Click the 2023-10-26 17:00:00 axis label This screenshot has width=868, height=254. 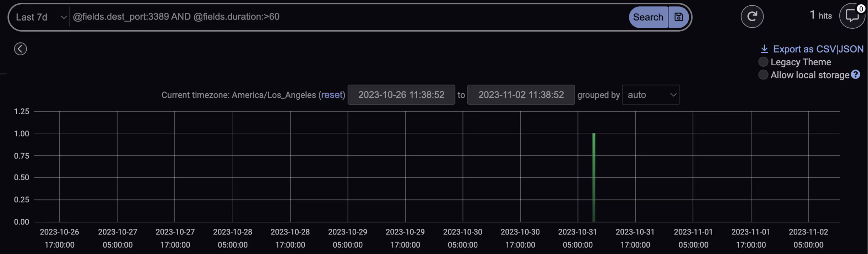(59, 238)
